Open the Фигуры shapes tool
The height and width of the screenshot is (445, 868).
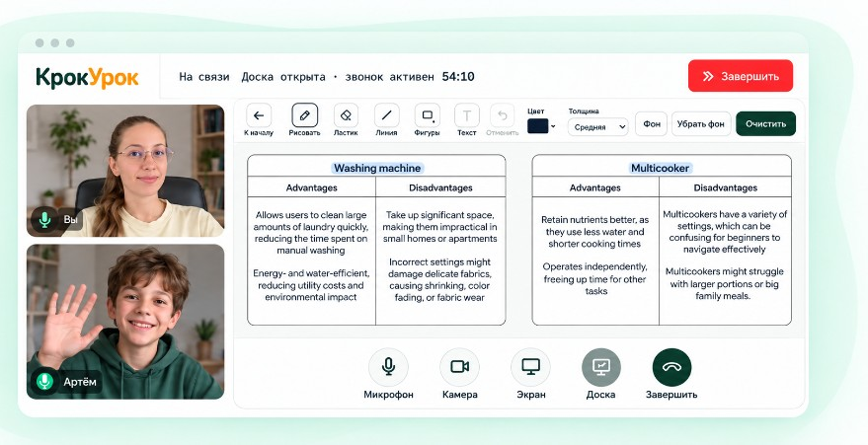point(428,115)
